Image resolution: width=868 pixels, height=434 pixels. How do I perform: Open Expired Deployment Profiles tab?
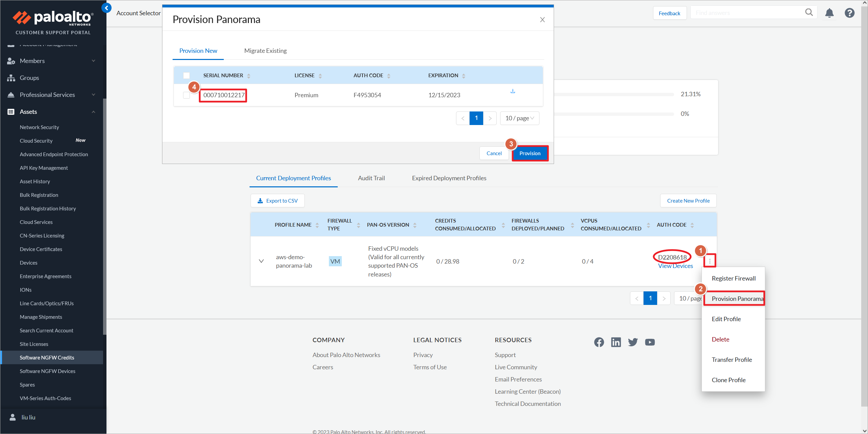pyautogui.click(x=449, y=178)
